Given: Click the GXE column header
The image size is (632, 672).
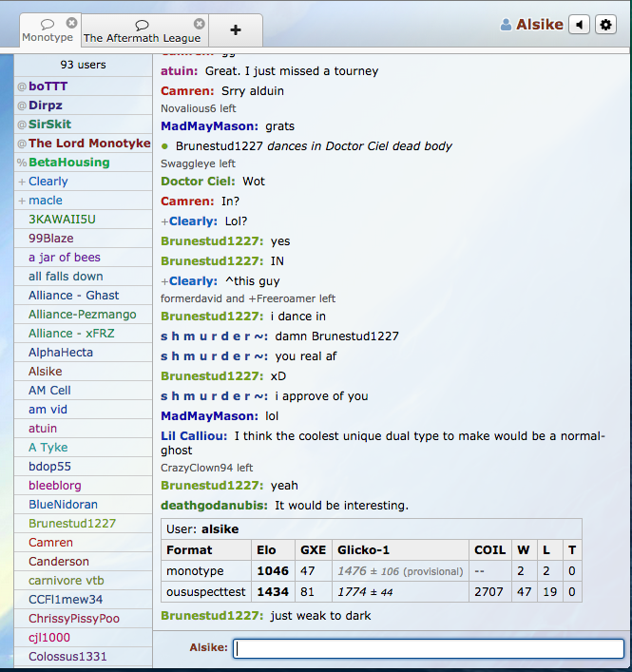Looking at the screenshot, I should pos(313,549).
